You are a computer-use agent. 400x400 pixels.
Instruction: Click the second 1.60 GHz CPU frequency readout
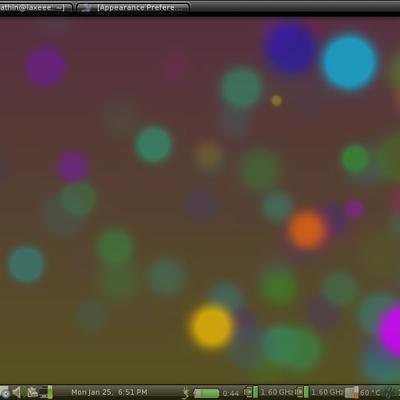327,392
